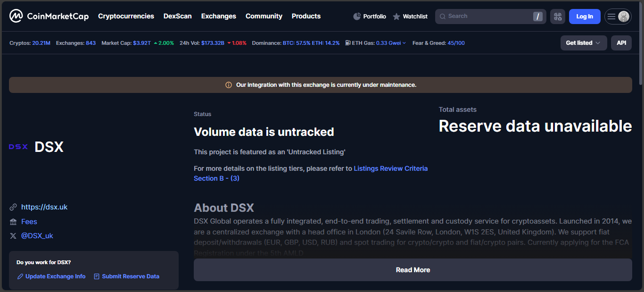
Task: Click the maintenance notice info icon
Action: 229,85
